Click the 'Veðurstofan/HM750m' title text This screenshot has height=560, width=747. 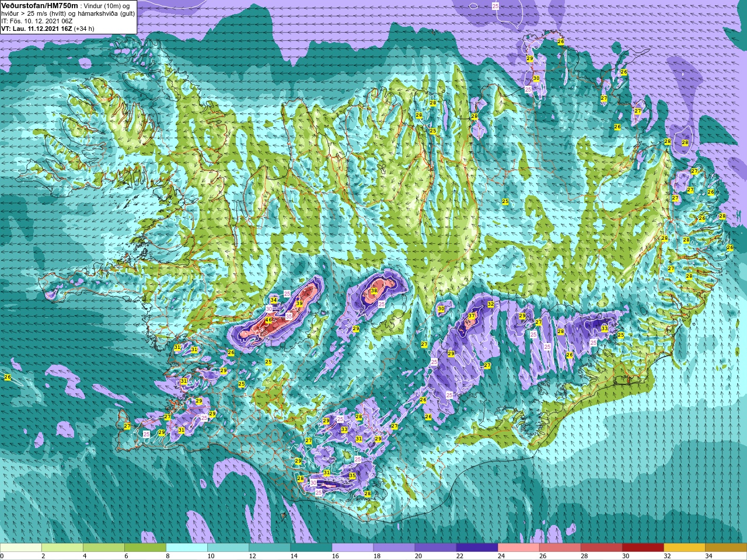(40, 5)
